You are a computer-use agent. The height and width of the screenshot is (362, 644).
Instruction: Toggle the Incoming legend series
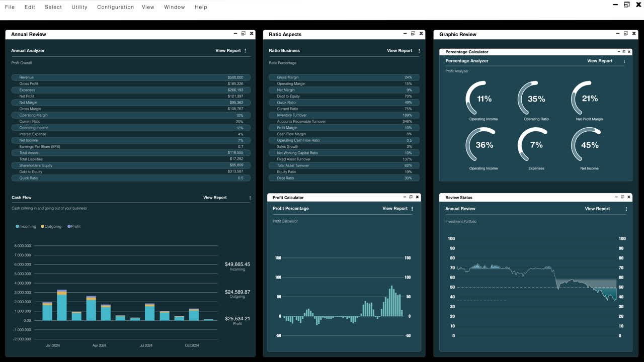click(x=26, y=227)
